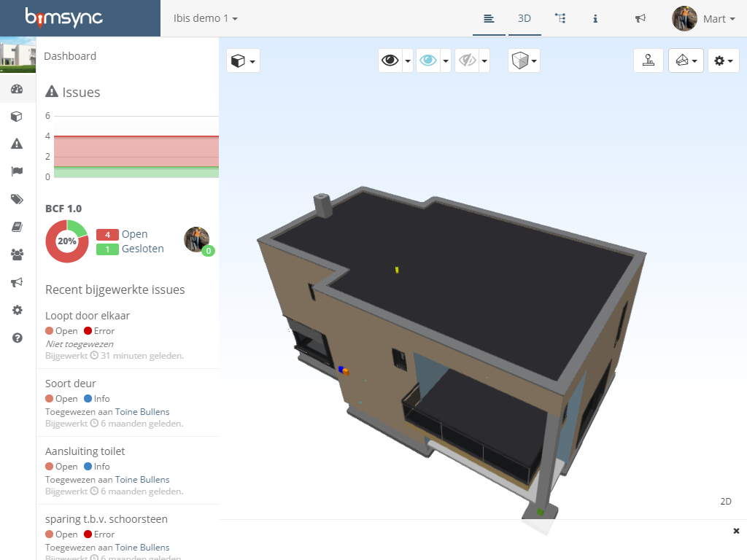Open the models cube icon in sidebar

click(x=18, y=117)
